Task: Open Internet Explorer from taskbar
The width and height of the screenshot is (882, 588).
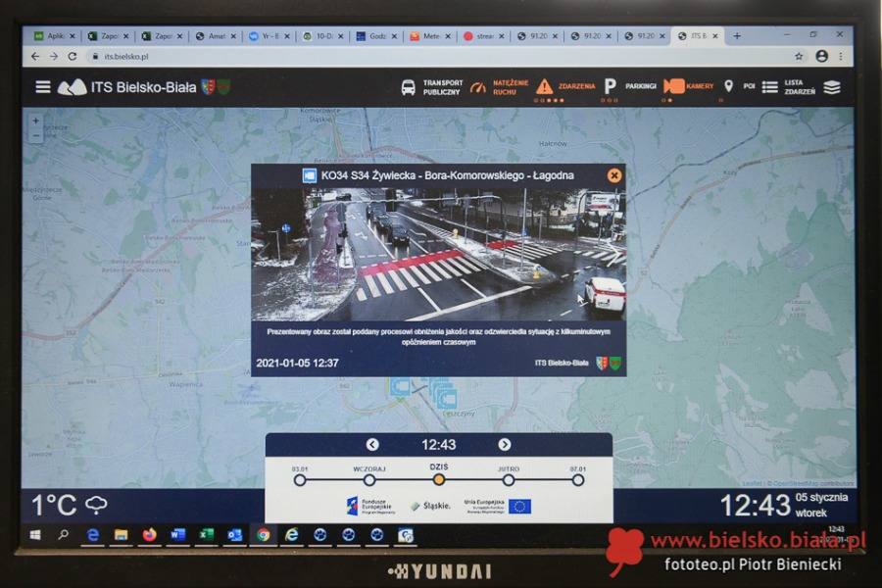Action: tap(291, 535)
